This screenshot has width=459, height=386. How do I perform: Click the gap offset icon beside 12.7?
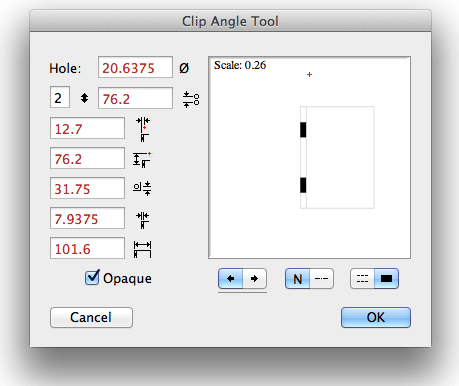(143, 129)
